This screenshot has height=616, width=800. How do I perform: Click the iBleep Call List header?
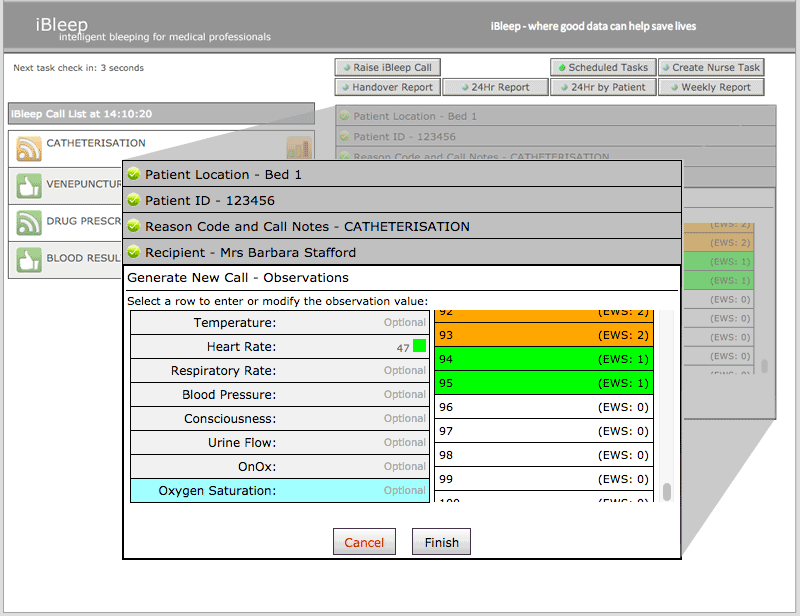(161, 114)
